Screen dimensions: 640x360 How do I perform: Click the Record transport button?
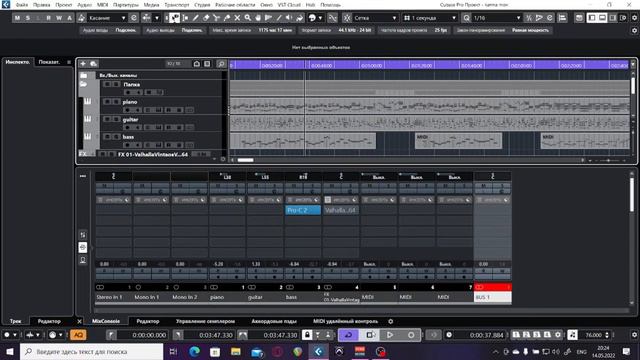411,335
